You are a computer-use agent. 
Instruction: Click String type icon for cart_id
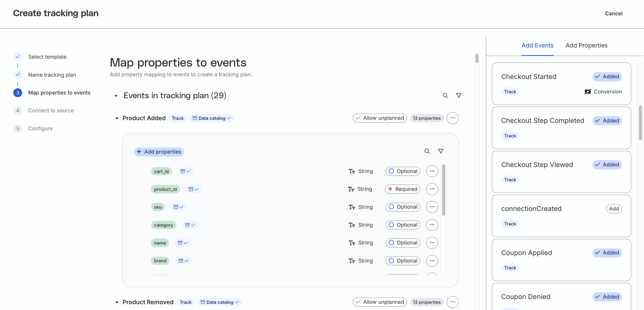pos(352,171)
